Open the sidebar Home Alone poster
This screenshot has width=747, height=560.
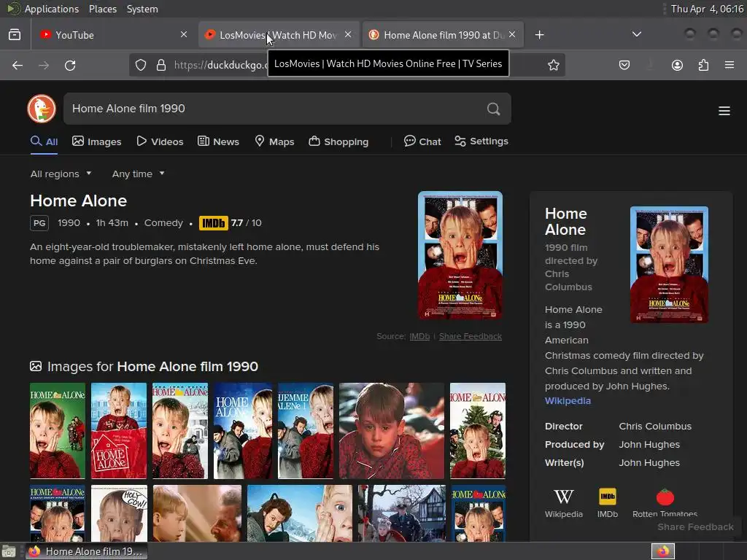coord(669,265)
